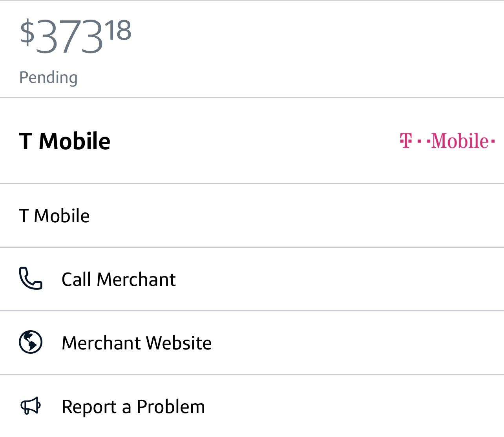
Task: Click the phone handset icon
Action: (x=31, y=279)
